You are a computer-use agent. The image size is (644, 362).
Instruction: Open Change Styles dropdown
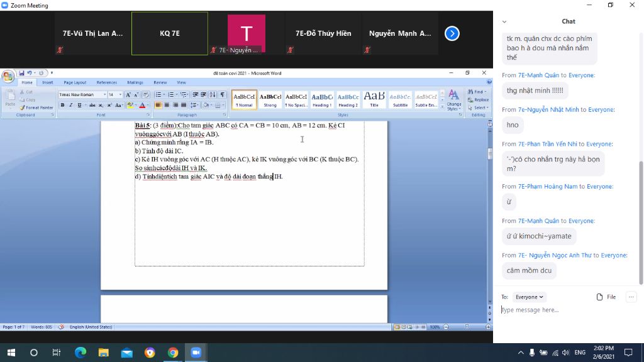453,100
